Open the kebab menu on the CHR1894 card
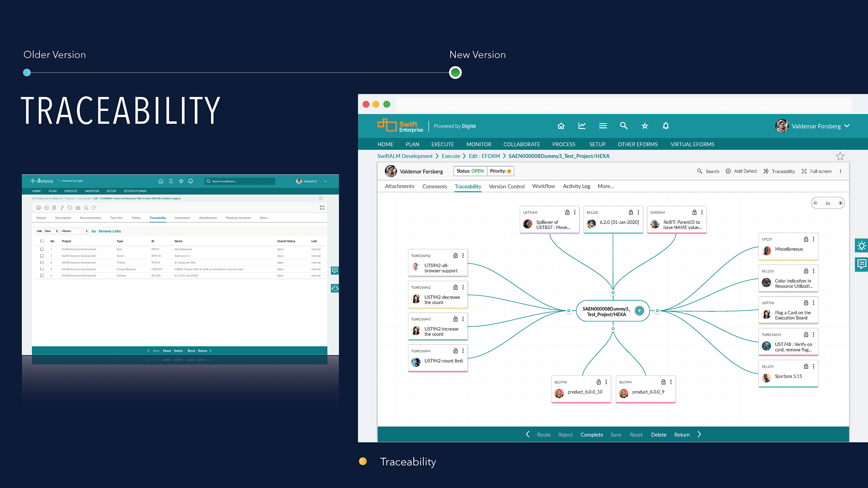 [701, 212]
